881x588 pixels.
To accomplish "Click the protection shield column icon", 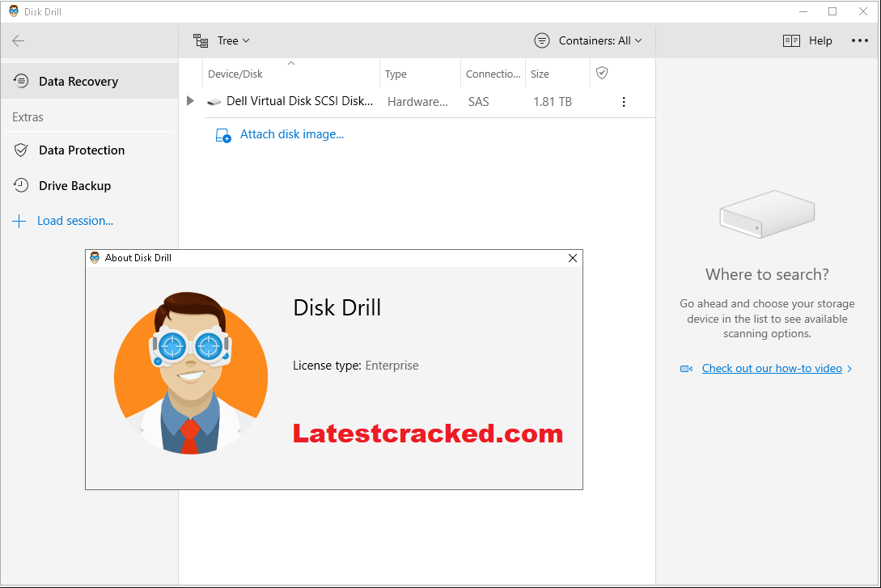I will [x=602, y=73].
